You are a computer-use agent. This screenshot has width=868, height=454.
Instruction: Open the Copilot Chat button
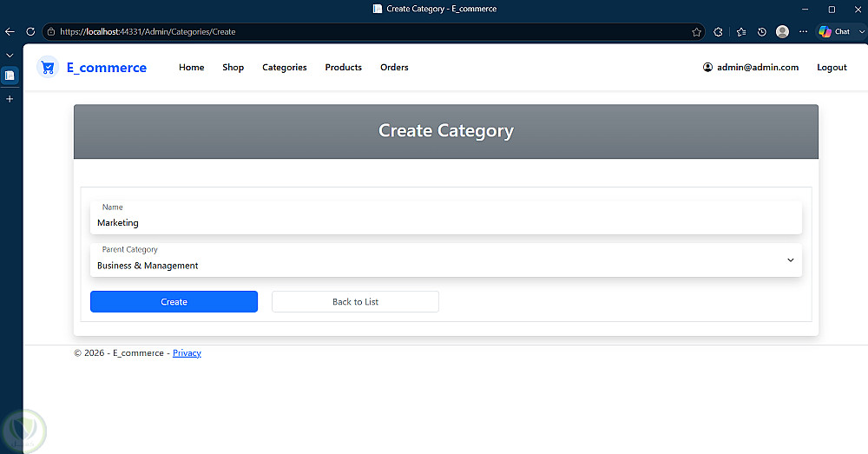pos(835,31)
